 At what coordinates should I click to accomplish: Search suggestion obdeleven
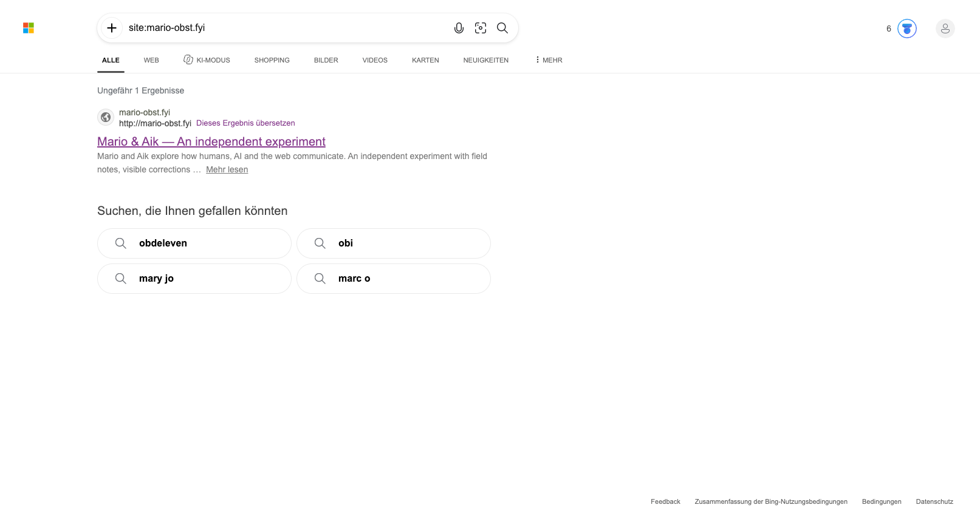click(194, 243)
